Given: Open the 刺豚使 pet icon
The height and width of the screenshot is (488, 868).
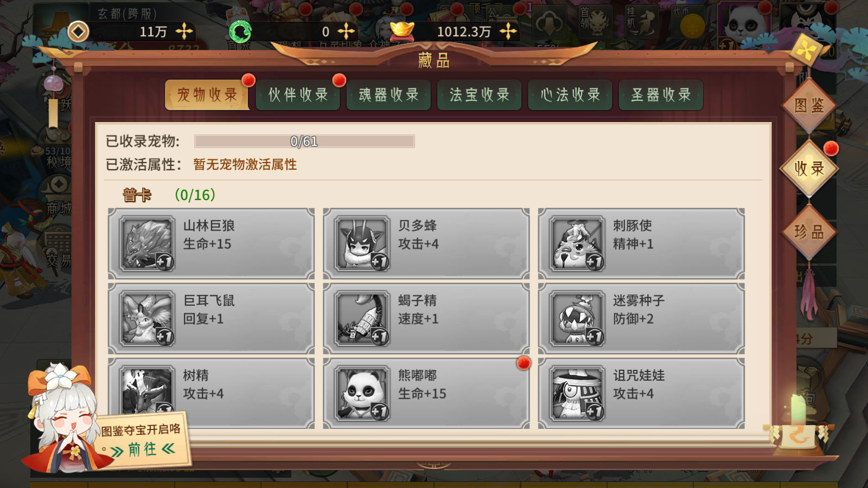Looking at the screenshot, I should point(577,244).
